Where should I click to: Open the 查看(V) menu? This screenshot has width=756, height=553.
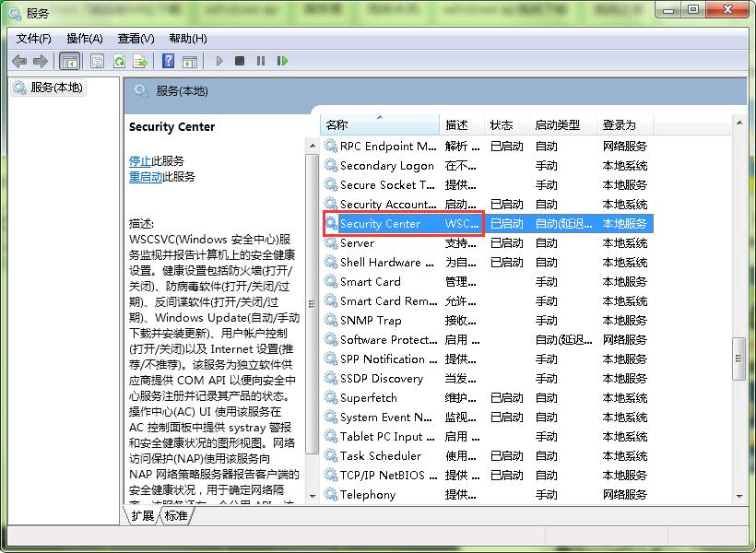coord(134,39)
